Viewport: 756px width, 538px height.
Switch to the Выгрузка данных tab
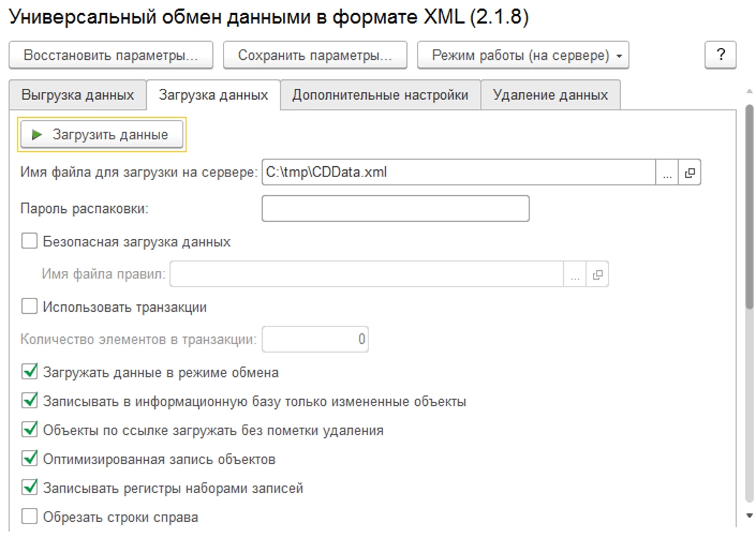tap(77, 95)
